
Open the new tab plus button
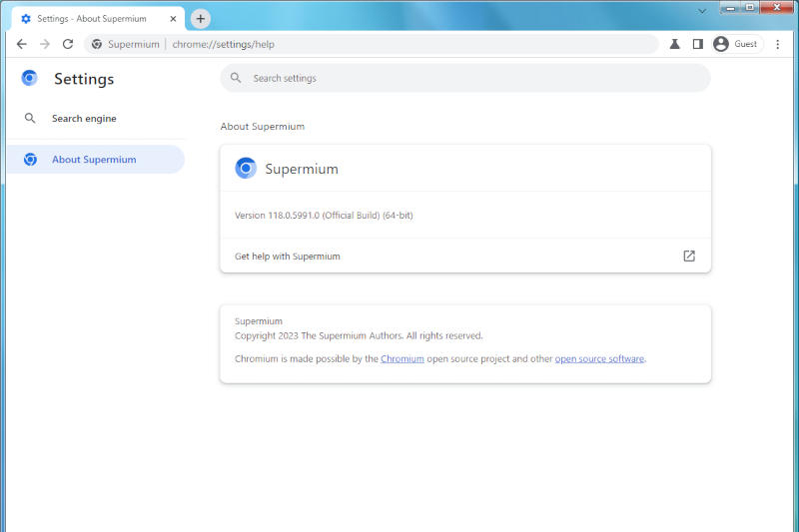tap(200, 19)
